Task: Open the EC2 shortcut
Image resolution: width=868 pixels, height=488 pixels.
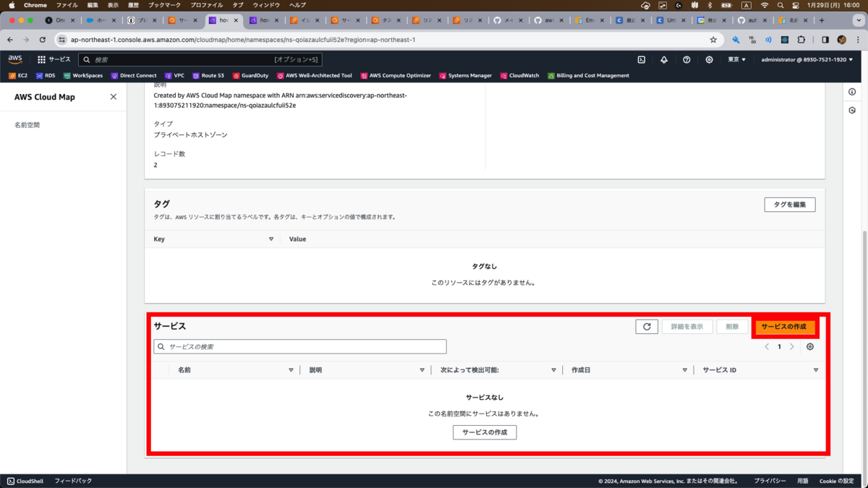Action: coord(18,75)
